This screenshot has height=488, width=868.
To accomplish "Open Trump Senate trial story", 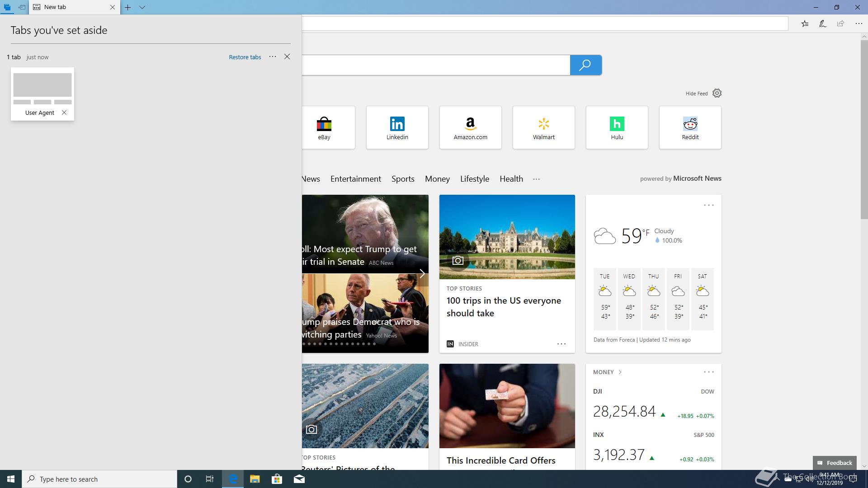I will click(x=365, y=234).
